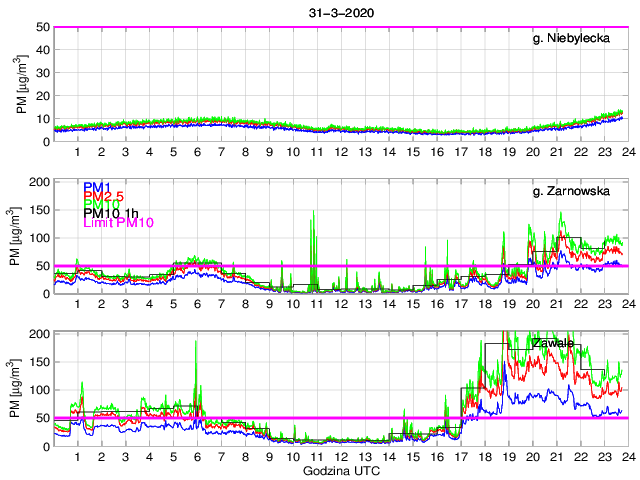Select the black PM10 1h legend entry
The width and height of the screenshot is (640, 480).
[x=110, y=213]
